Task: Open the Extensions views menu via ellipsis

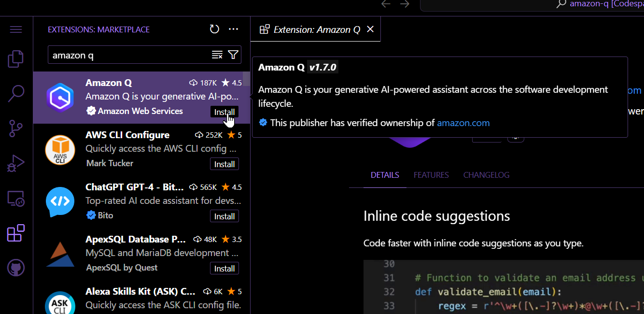Action: [x=234, y=29]
